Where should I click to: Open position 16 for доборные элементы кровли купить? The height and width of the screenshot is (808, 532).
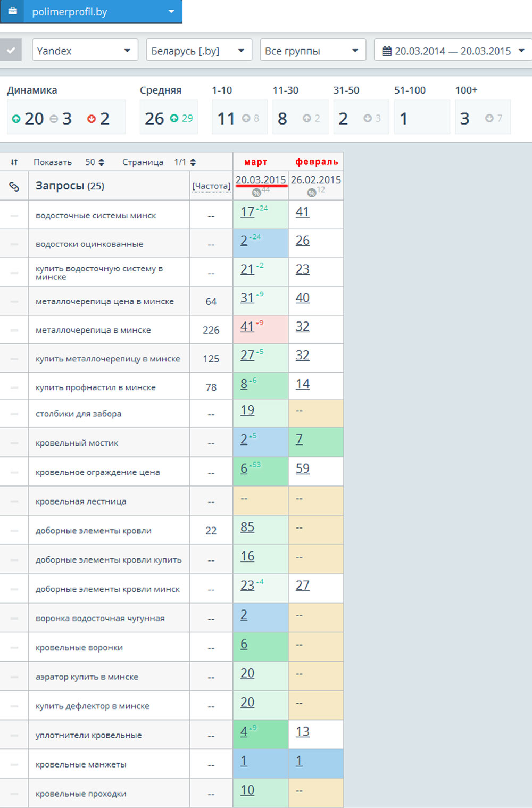pyautogui.click(x=247, y=557)
